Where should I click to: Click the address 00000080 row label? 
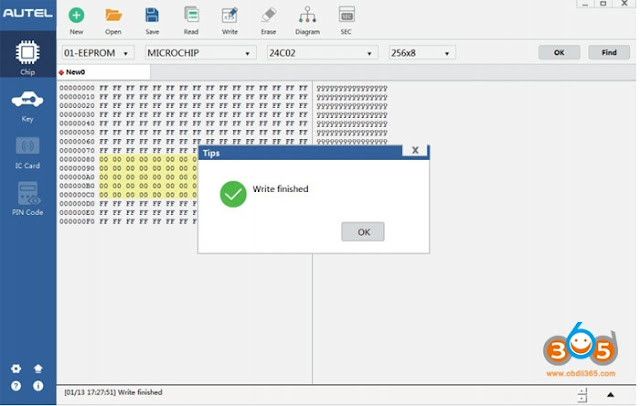77,159
